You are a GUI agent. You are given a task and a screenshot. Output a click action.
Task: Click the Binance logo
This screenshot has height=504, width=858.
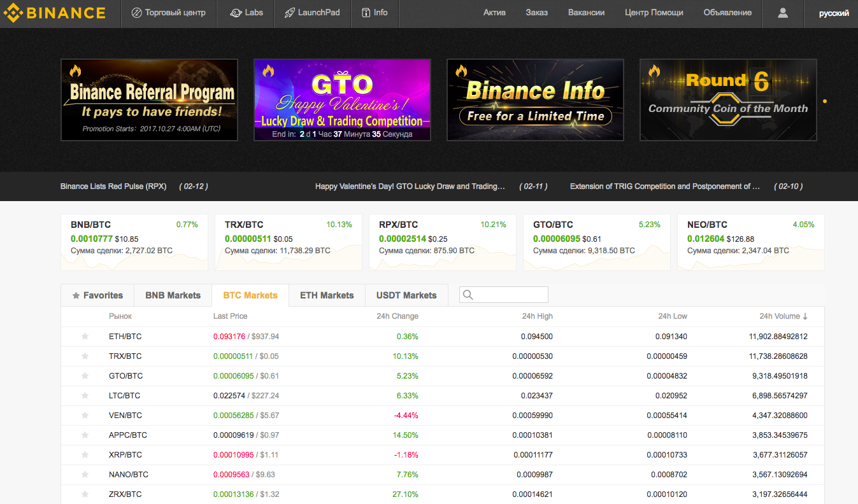pos(55,13)
